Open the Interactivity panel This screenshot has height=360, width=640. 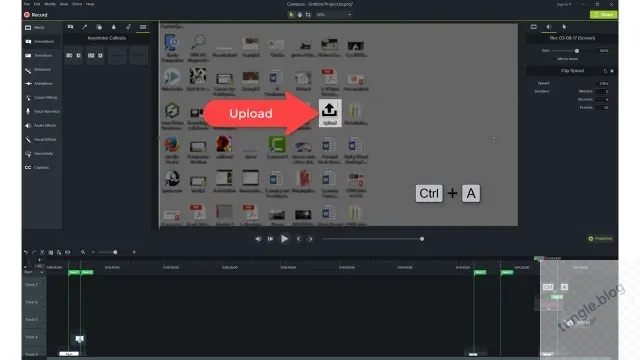click(x=39, y=153)
